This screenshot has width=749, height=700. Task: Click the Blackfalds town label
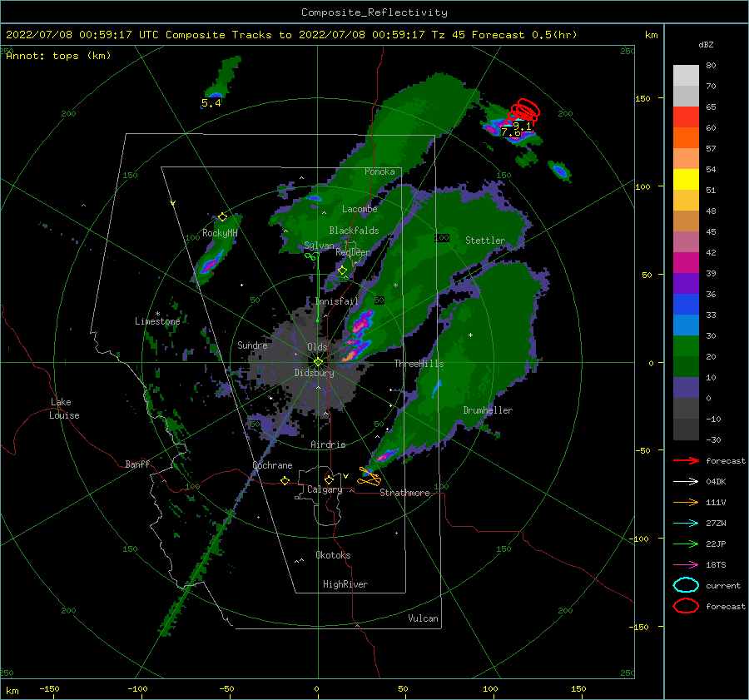click(354, 231)
